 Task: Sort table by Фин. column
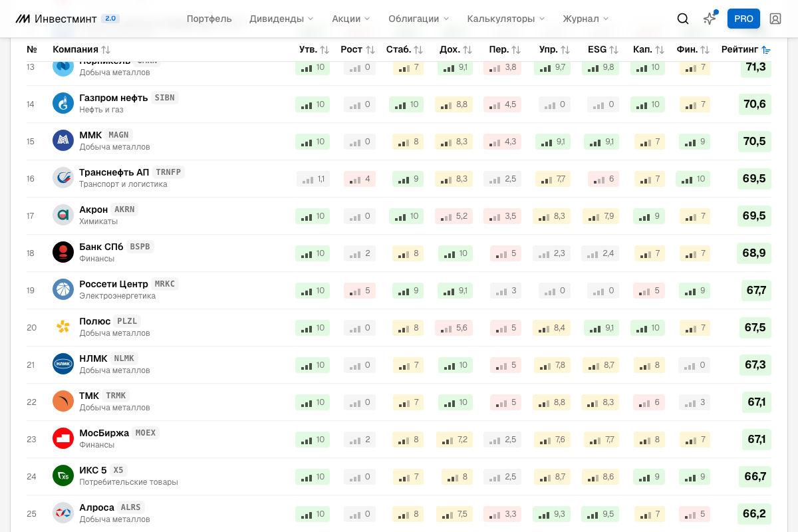point(693,49)
